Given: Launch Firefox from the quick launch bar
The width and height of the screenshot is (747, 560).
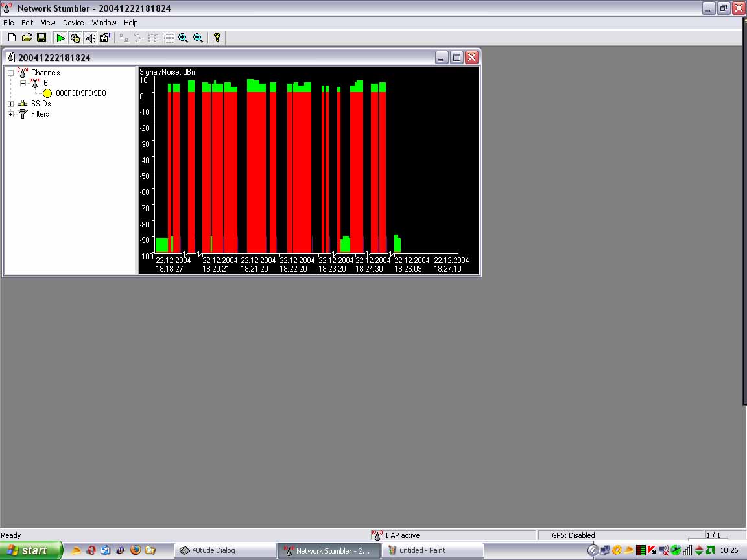Looking at the screenshot, I should pos(136,550).
